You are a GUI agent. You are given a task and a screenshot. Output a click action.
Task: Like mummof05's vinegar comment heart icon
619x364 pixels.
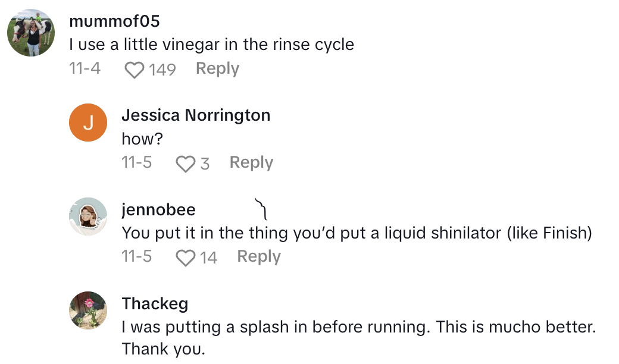coord(135,68)
